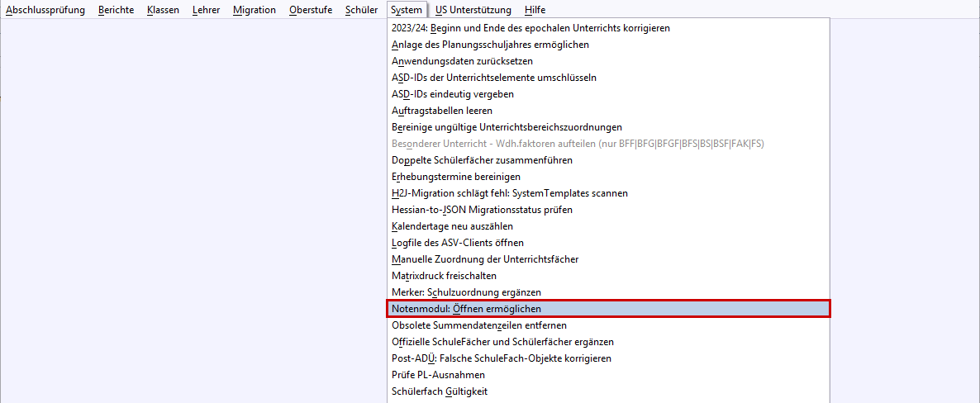This screenshot has height=403, width=980.
Task: Choose ASD-IDs der Unterrichtselemente umschlüsseln
Action: pyautogui.click(x=609, y=78)
